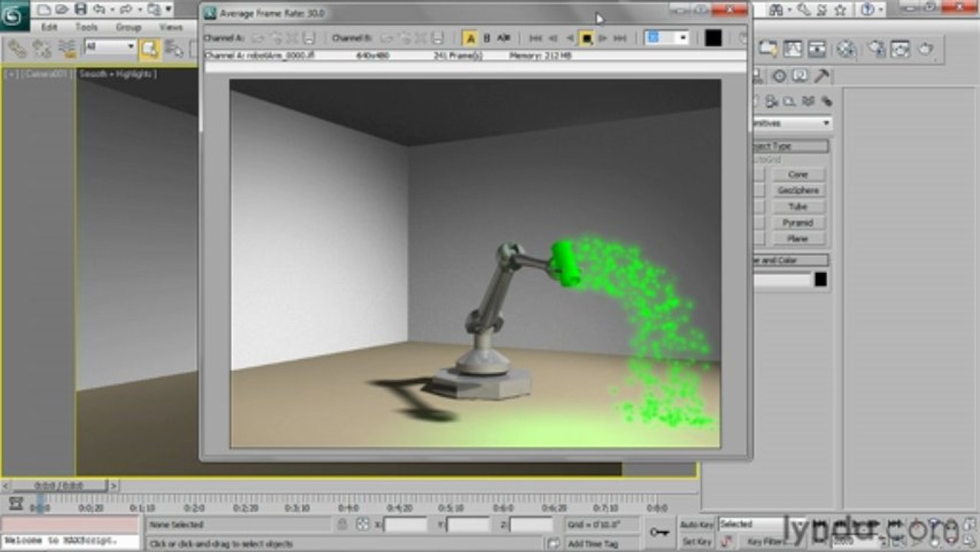Collapse the Object Type rollout
Viewport: 980px width, 552px height.
point(790,146)
